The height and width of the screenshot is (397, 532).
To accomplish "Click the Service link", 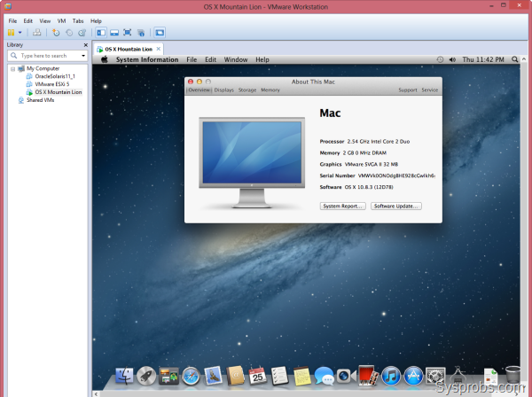I will point(429,90).
